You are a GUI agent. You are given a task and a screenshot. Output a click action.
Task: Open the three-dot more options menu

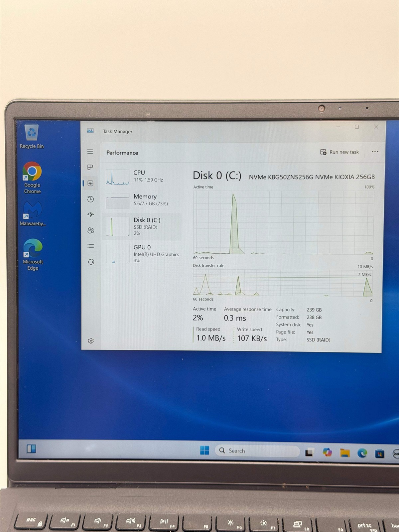[x=375, y=152]
